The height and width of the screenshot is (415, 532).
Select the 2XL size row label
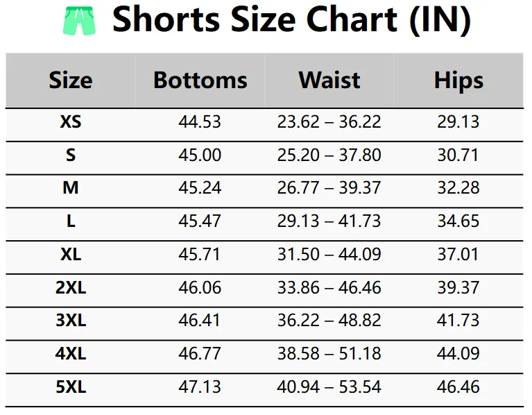tap(71, 287)
